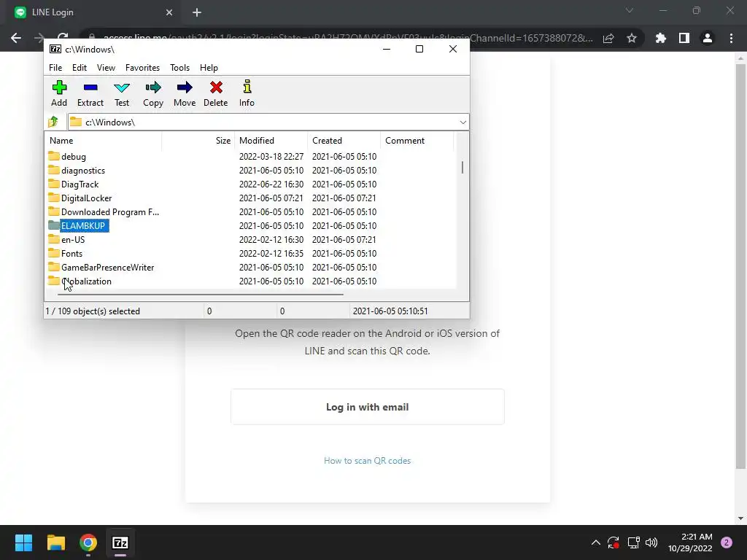
Task: Select the GameBarPresenceWriter folder
Action: point(101,267)
